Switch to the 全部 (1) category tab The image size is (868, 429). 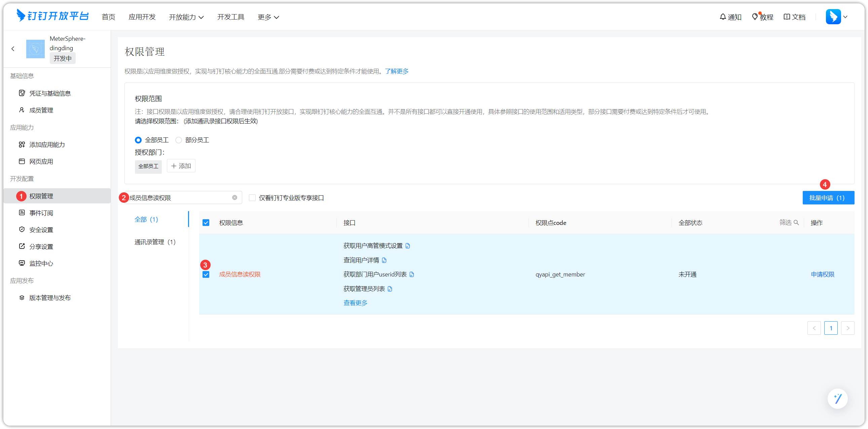coord(146,219)
